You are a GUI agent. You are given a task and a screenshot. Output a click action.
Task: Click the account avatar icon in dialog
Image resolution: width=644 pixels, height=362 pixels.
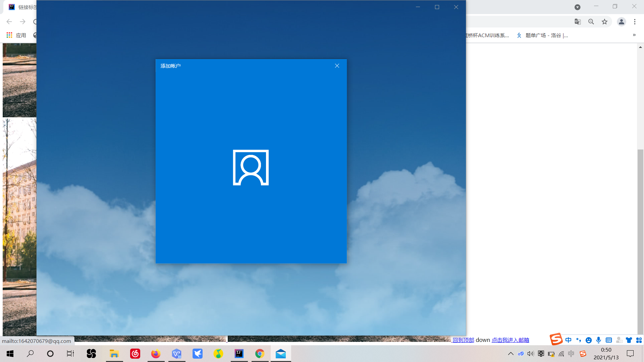click(251, 167)
